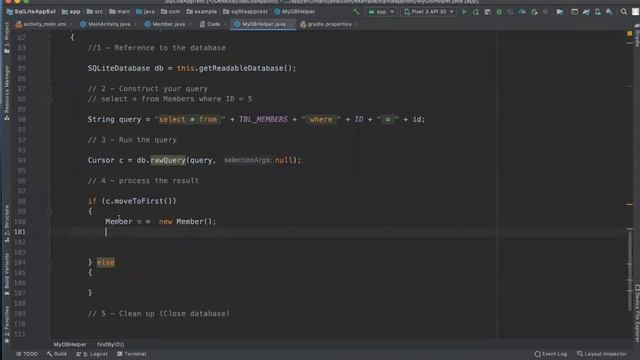The height and width of the screenshot is (360, 640).
Task: Open Project Structure icon in toolbar
Action: tap(560, 12)
